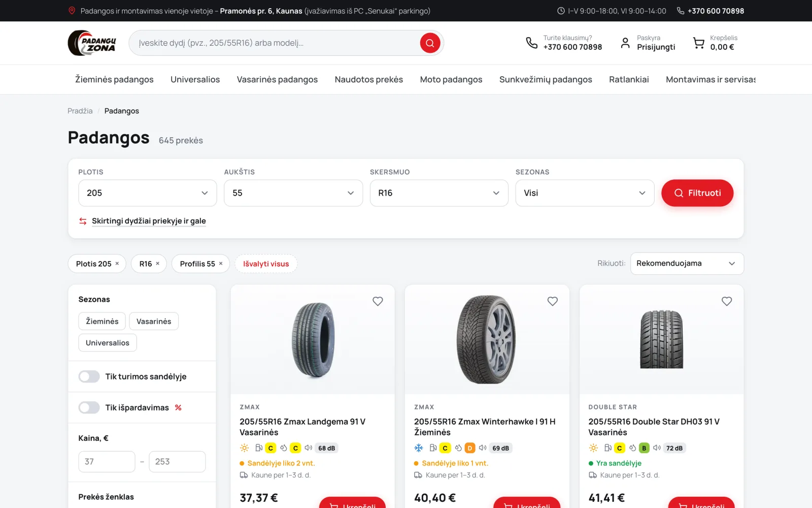This screenshot has width=812, height=508.
Task: Click the phone icon beside Turite klausimų
Action: point(531,43)
